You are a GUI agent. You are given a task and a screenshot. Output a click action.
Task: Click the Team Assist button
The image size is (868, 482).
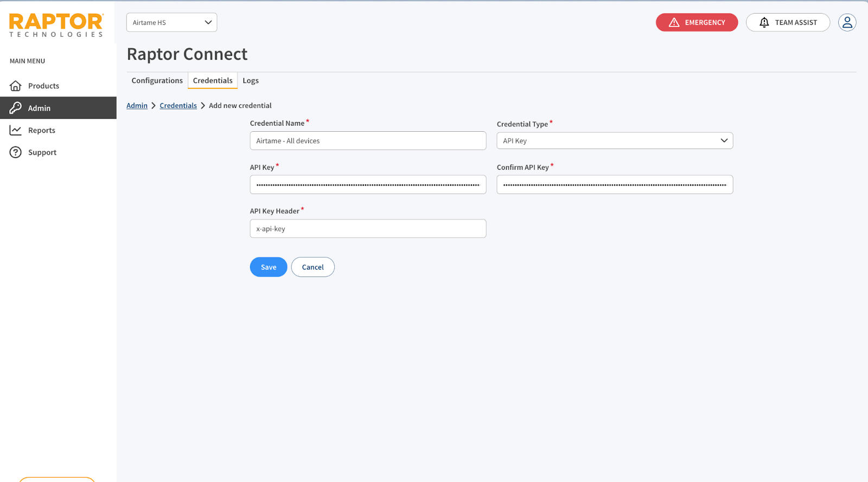pos(788,22)
